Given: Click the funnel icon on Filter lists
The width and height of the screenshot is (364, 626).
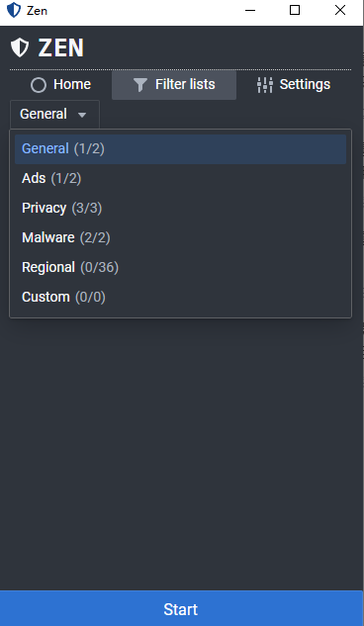Looking at the screenshot, I should pyautogui.click(x=140, y=85).
